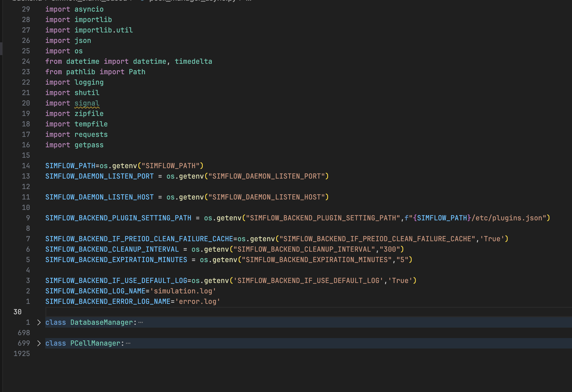The width and height of the screenshot is (572, 392).
Task: Expand the folded PCellManager class chevron
Action: (39, 343)
